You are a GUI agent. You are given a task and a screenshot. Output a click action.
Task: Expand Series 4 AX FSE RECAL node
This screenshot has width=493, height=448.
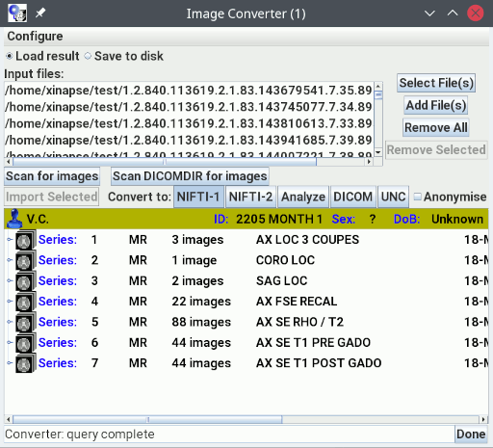pyautogui.click(x=10, y=301)
